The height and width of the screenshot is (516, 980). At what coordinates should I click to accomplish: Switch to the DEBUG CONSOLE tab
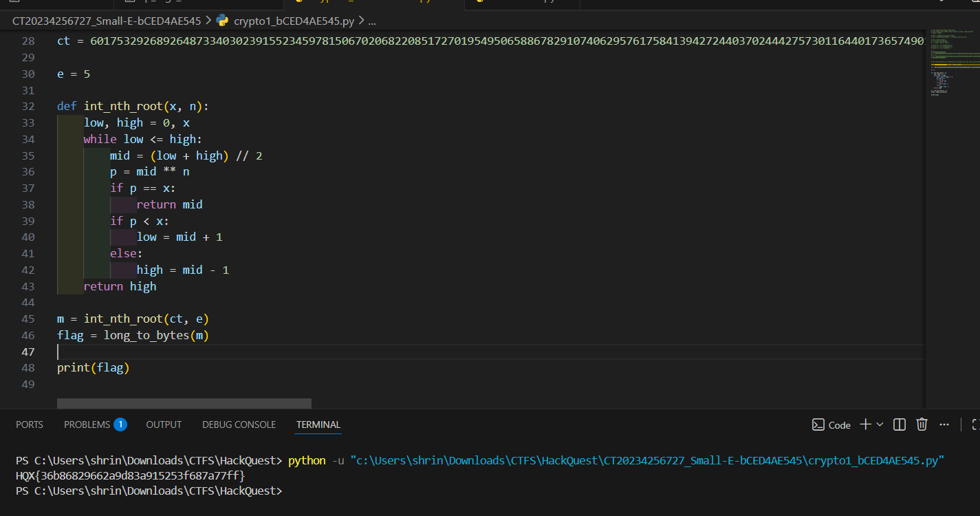point(239,424)
